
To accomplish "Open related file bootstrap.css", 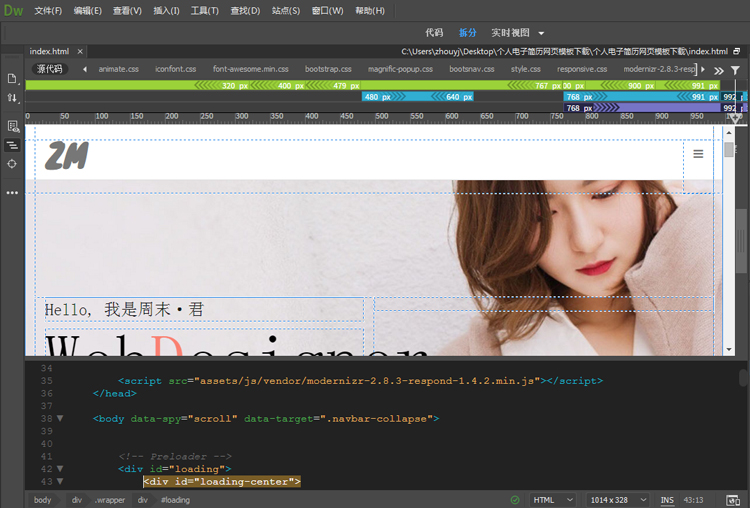I will coord(328,69).
